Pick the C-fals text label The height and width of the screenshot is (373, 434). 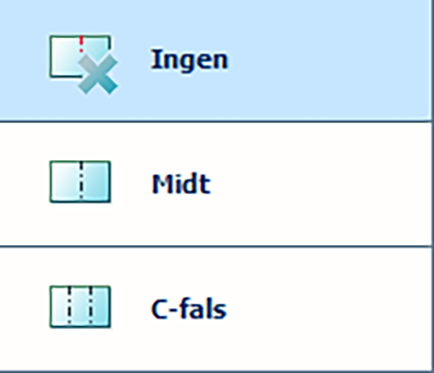(189, 309)
